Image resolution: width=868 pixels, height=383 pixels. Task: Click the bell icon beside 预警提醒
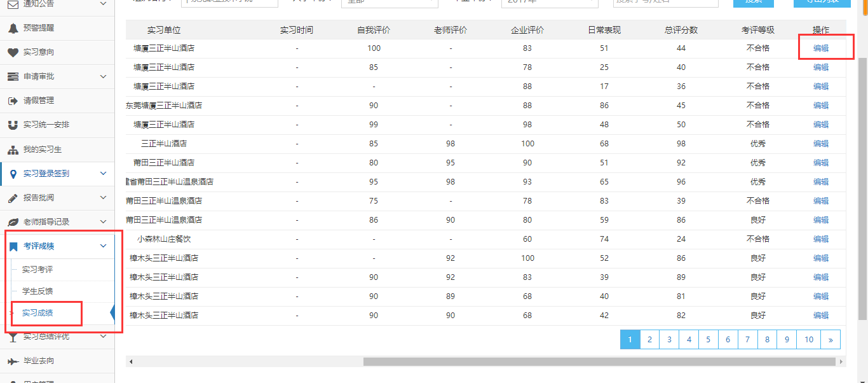(x=13, y=28)
